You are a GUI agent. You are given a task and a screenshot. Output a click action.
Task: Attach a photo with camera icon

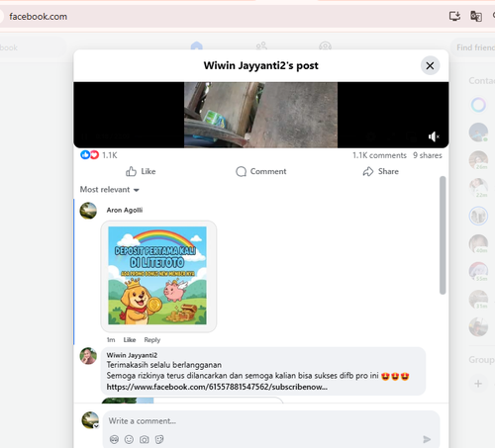coord(145,439)
